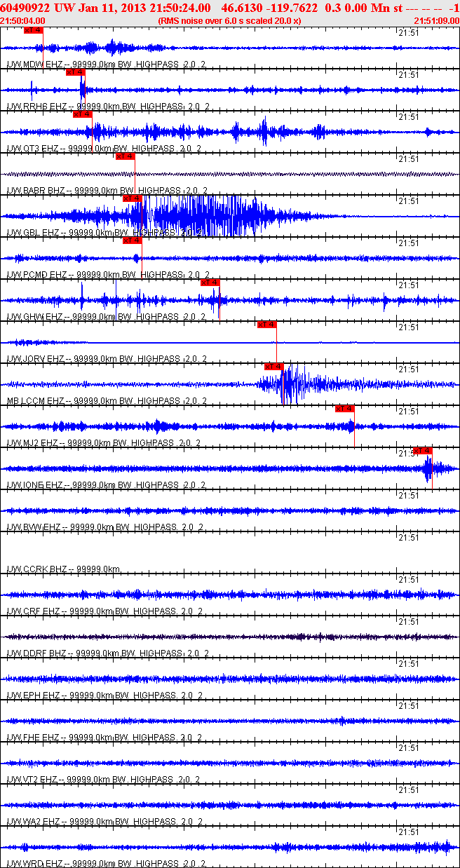Click the 'UW.VT2 EHZ' station label

click(32, 780)
